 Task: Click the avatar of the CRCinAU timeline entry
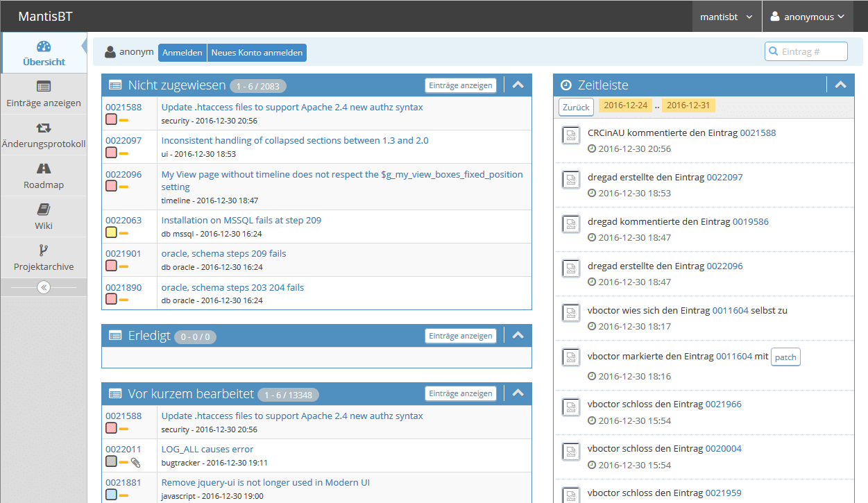[571, 136]
